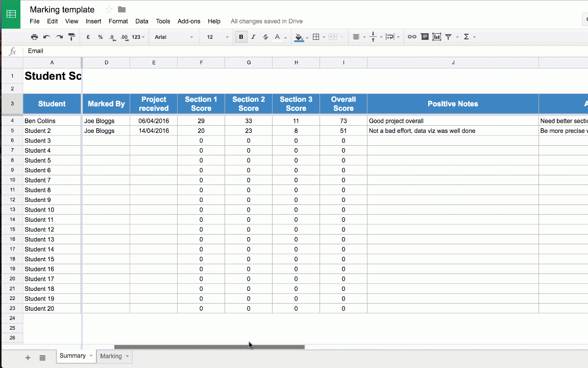Select the Ben Collins cell
Viewport: 588px width, 368px height.
click(52, 121)
